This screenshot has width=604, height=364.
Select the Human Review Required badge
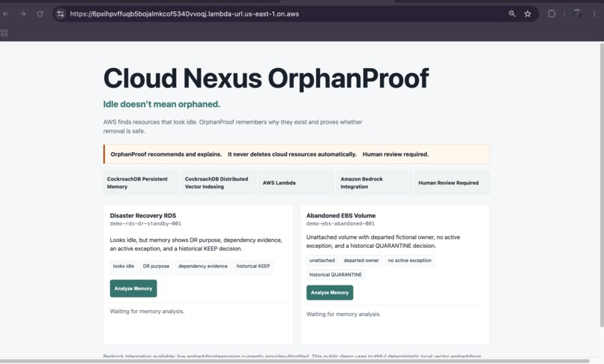(452, 183)
